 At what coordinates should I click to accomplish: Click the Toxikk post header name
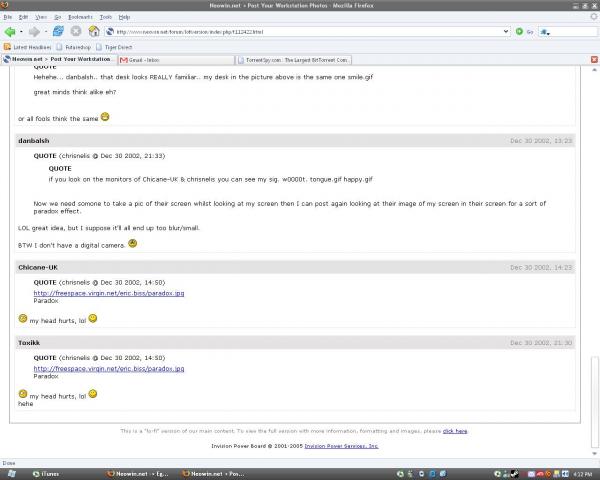coord(29,343)
